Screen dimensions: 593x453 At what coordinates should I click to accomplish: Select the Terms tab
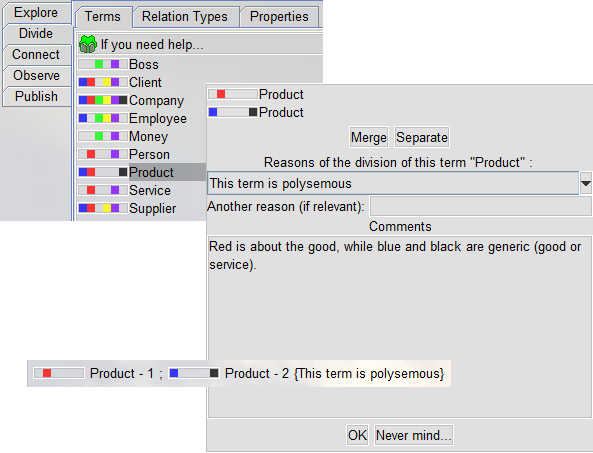(103, 17)
